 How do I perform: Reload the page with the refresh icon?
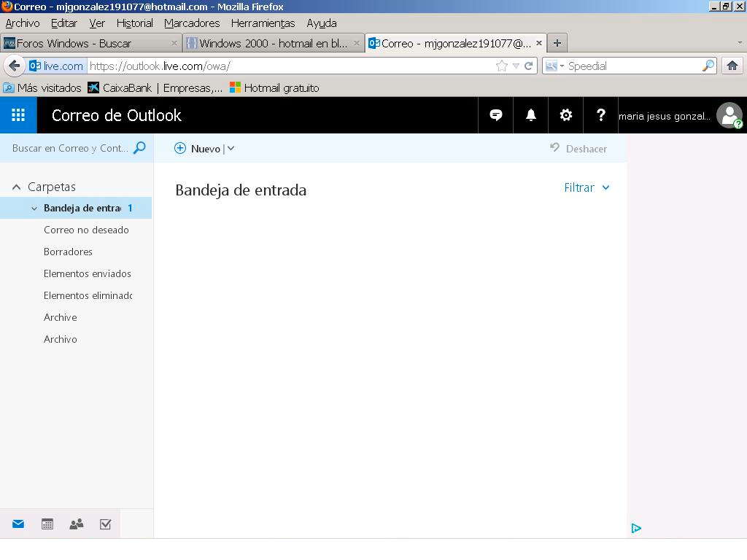pyautogui.click(x=528, y=66)
